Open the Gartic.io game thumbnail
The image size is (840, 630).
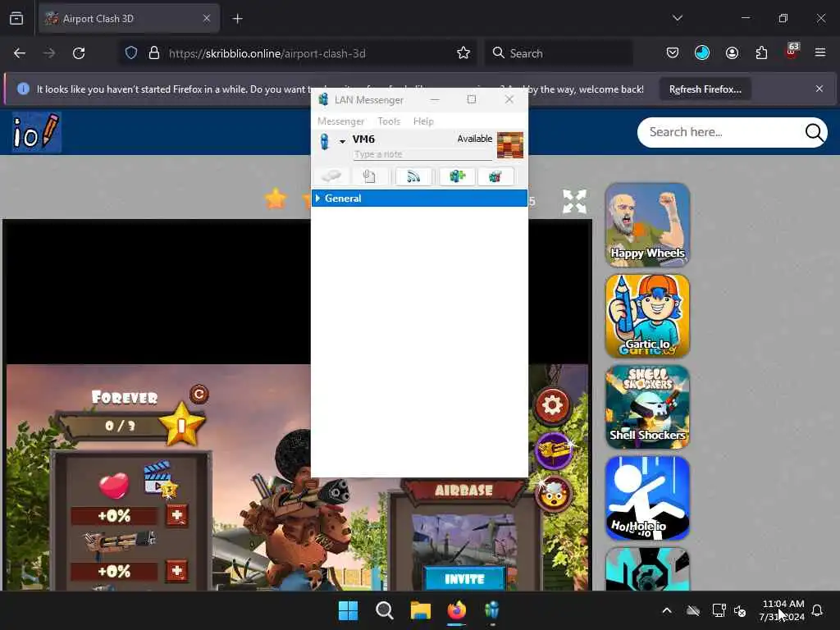click(648, 316)
